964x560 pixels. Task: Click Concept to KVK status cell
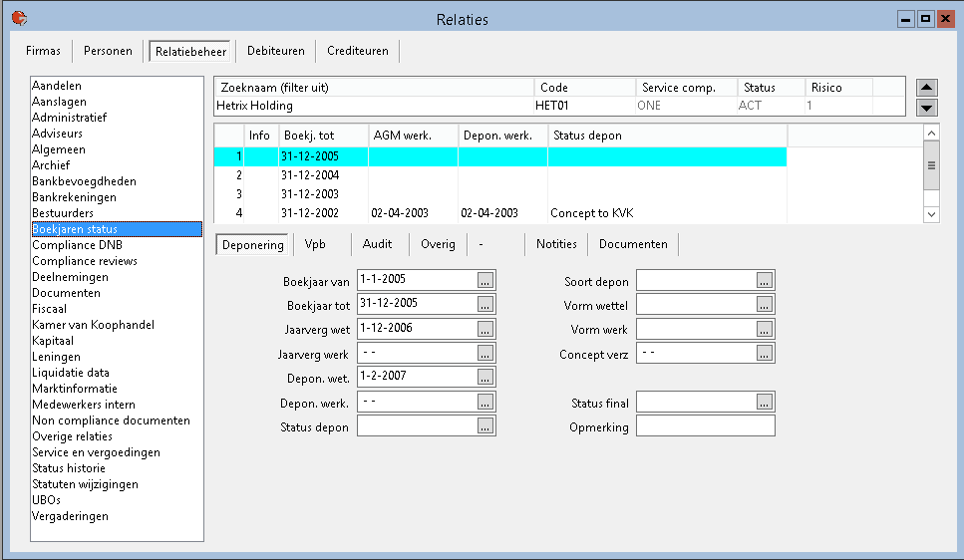667,213
